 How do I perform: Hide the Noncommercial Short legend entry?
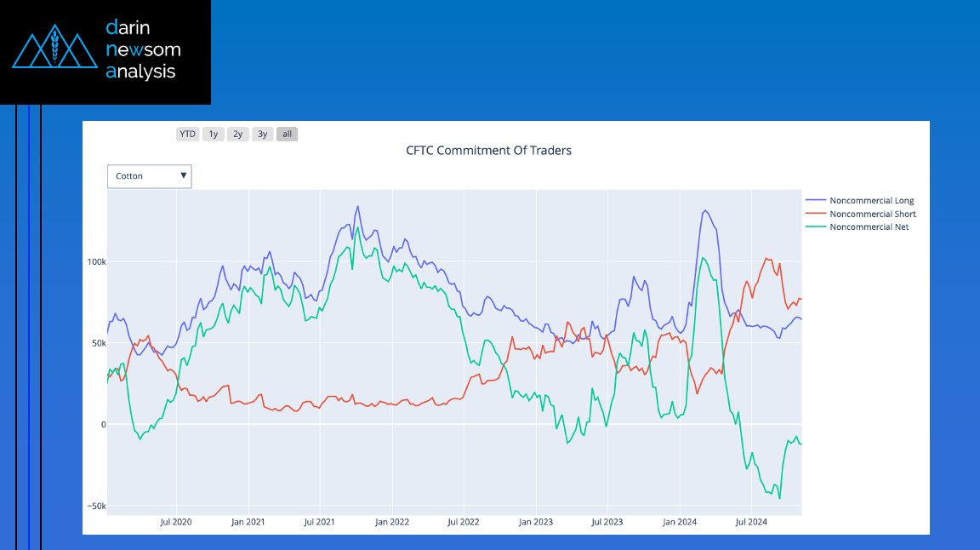coord(872,214)
